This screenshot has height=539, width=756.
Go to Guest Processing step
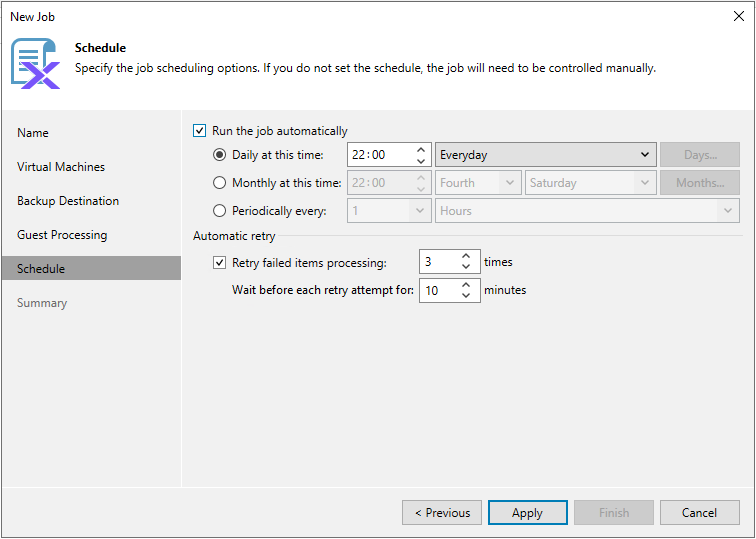pyautogui.click(x=62, y=235)
